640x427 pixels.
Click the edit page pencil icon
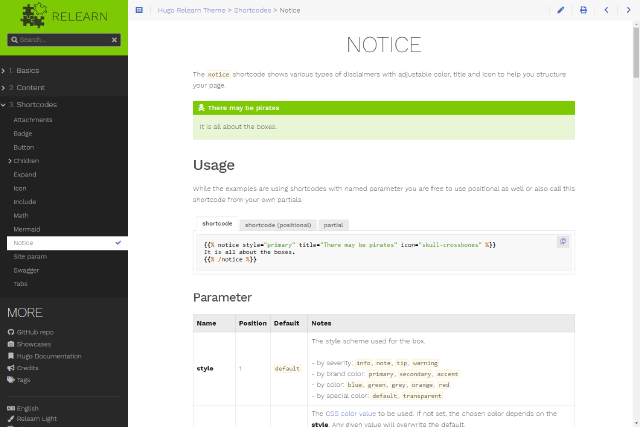560,10
